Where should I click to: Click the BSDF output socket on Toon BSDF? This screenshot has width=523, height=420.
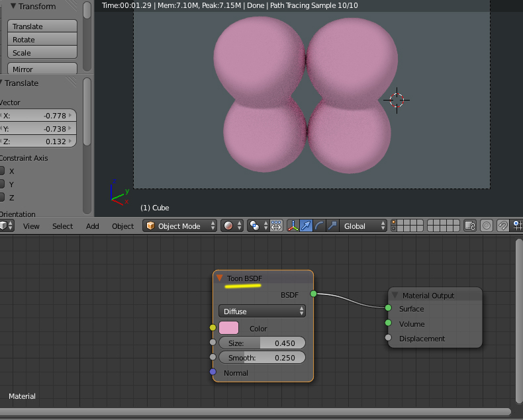(x=313, y=294)
